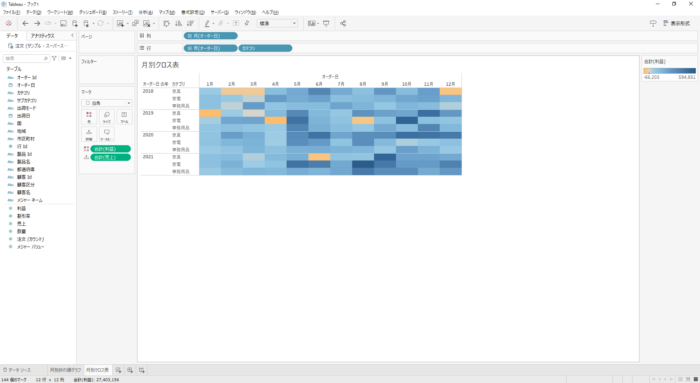Select the 利益 measure in data pane

[x=21, y=208]
